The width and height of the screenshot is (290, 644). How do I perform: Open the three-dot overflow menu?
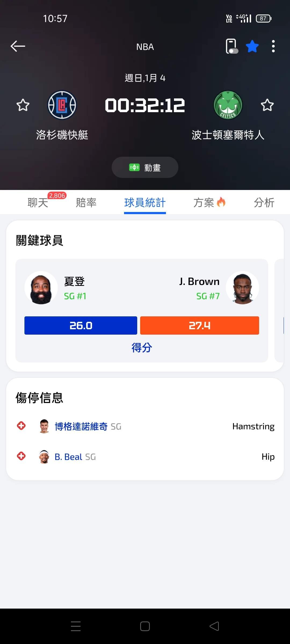pyautogui.click(x=273, y=46)
